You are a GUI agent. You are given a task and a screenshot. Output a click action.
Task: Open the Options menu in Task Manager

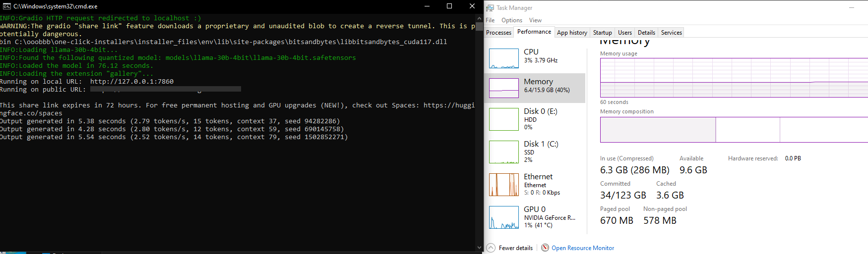(x=512, y=20)
